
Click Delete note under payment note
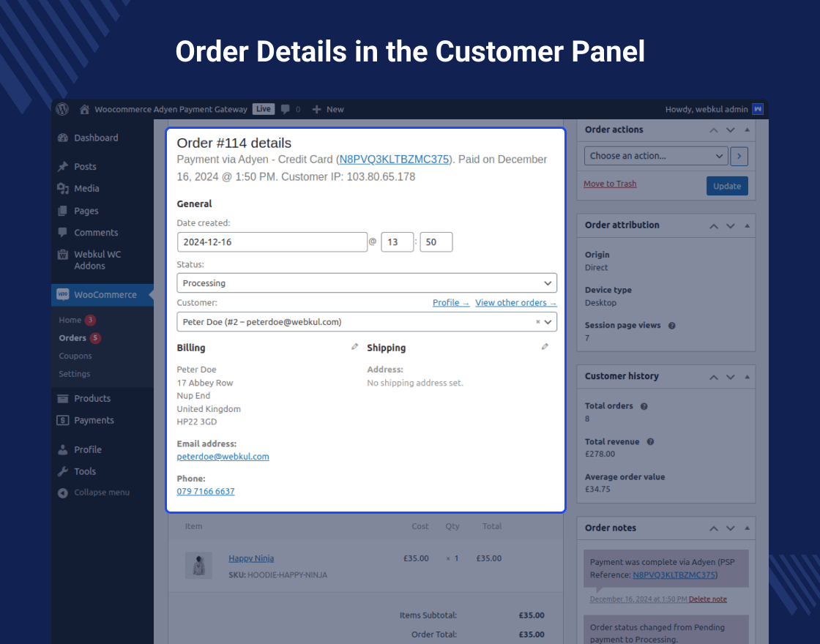707,599
